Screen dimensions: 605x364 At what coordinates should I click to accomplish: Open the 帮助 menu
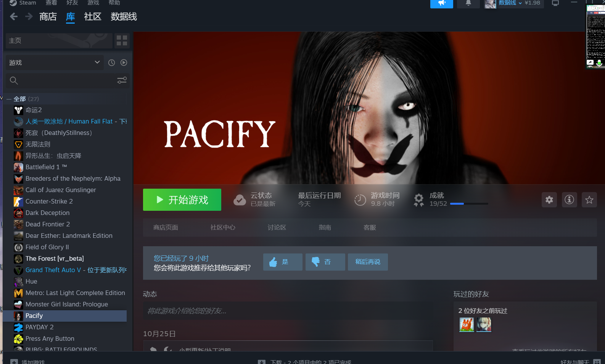point(114,3)
